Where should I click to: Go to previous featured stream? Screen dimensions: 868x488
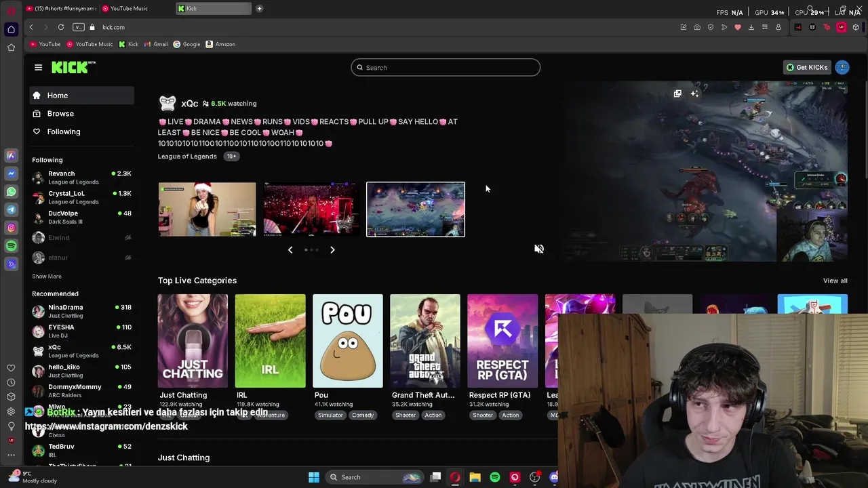(x=290, y=250)
